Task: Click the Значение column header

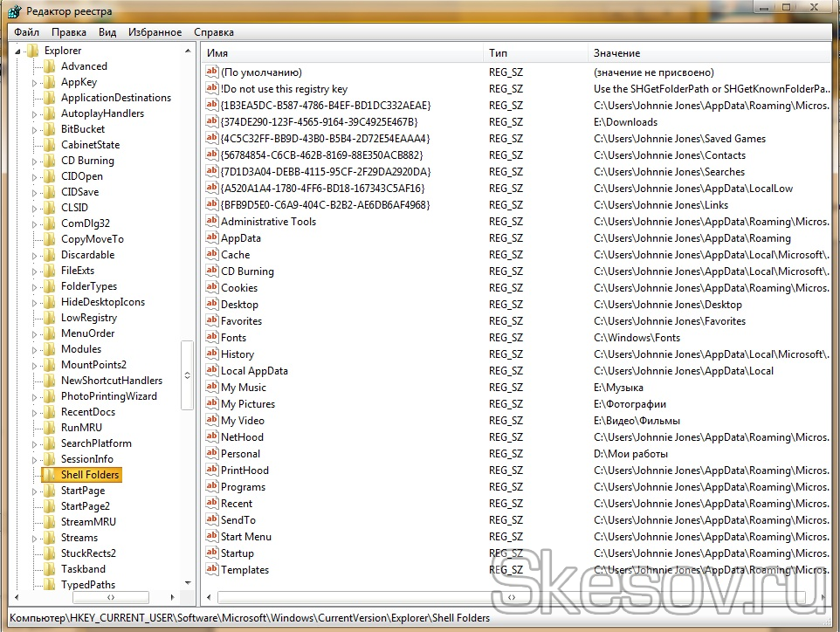Action: click(x=707, y=54)
